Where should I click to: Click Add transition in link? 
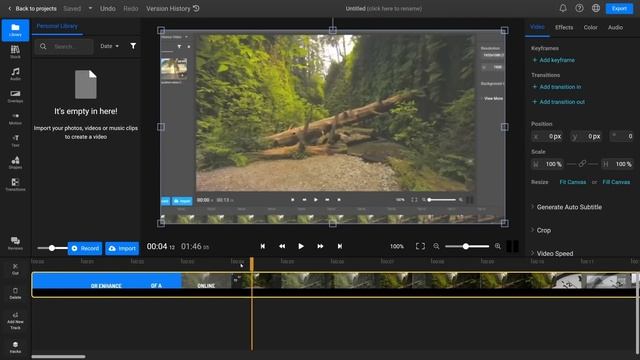(x=557, y=87)
